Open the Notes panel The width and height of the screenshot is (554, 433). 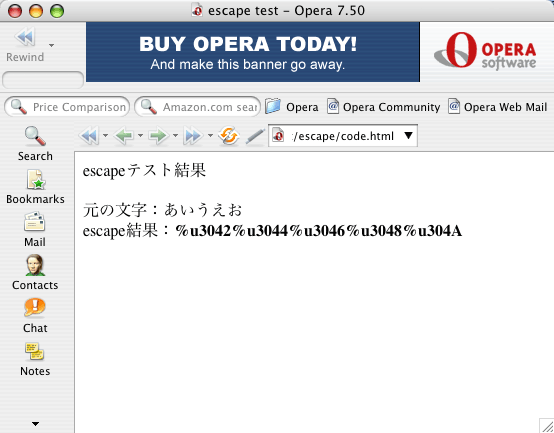coord(35,359)
